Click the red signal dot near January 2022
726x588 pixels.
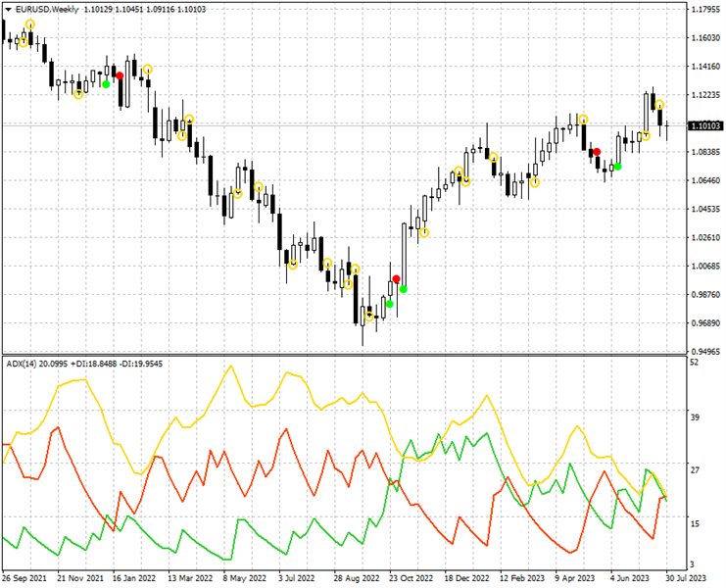[x=120, y=75]
